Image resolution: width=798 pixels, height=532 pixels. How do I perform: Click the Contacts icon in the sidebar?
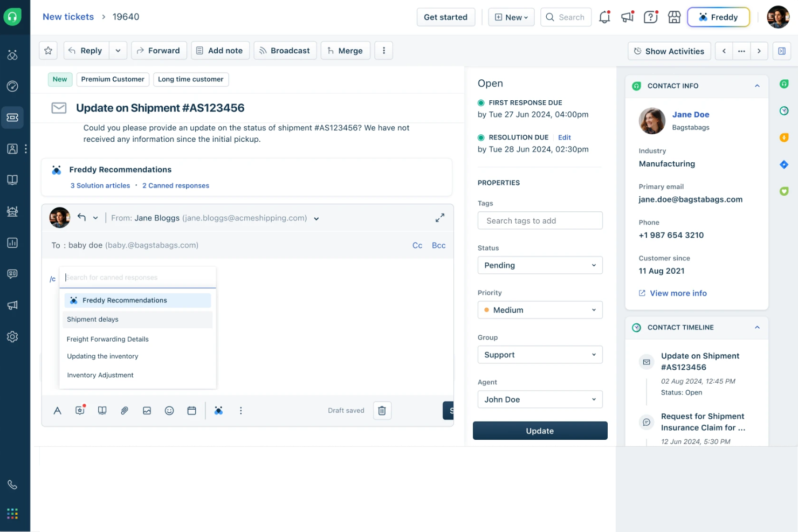tap(12, 149)
